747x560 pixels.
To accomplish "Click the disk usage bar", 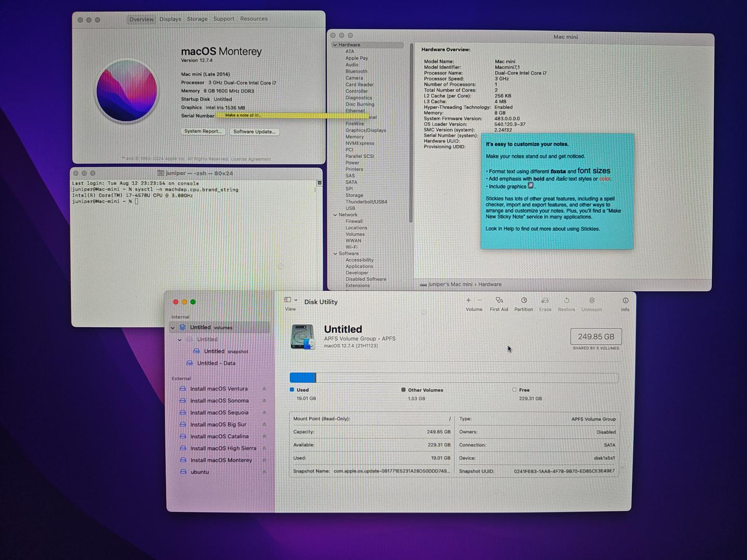I will coord(454,378).
